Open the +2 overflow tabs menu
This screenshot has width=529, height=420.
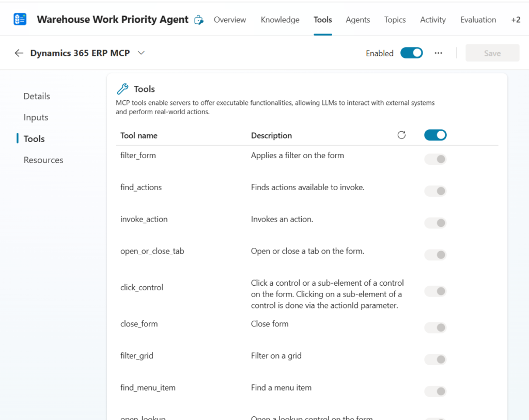click(515, 20)
